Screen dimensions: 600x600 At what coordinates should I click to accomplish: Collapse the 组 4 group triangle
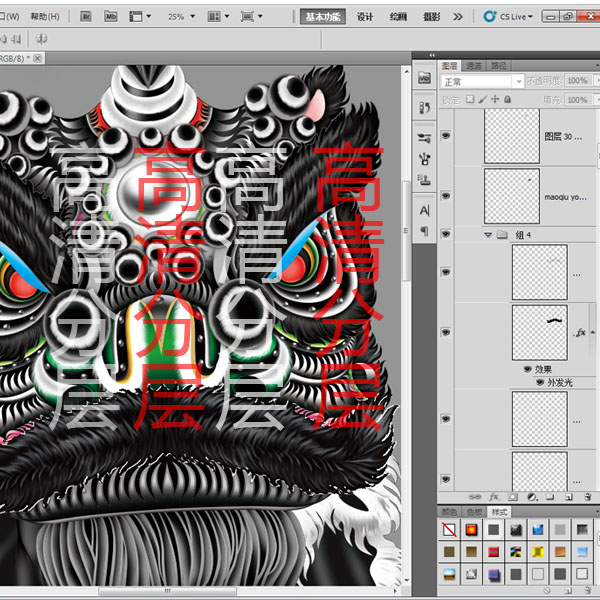click(x=488, y=235)
